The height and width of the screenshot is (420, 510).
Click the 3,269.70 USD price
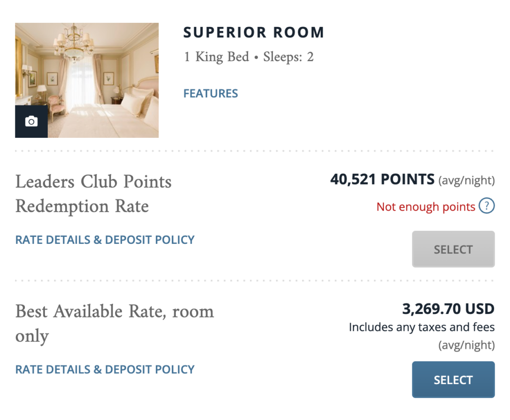(x=448, y=309)
